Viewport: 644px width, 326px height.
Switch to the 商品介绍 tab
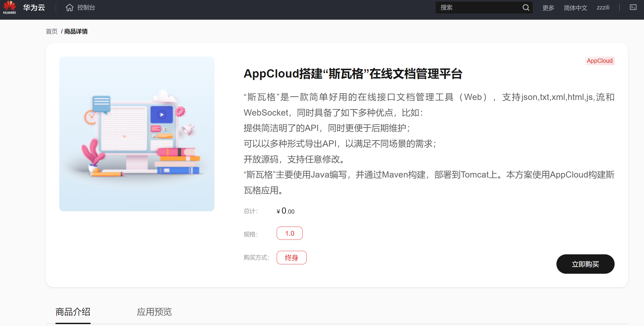tap(73, 312)
